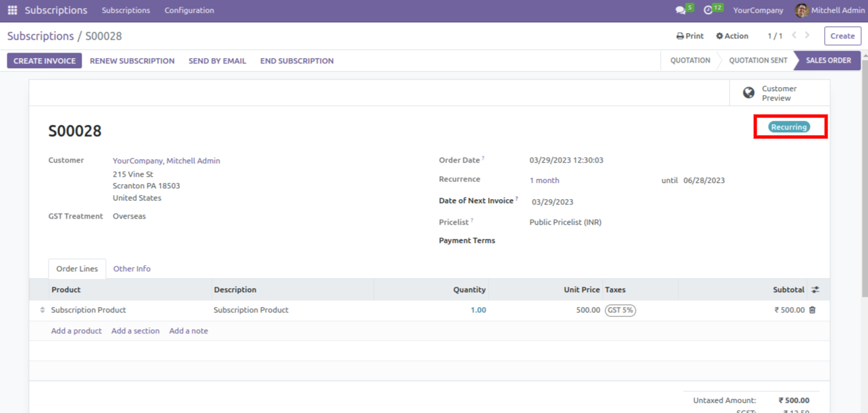The height and width of the screenshot is (413, 868).
Task: Click End Subscription button
Action: pos(297,61)
